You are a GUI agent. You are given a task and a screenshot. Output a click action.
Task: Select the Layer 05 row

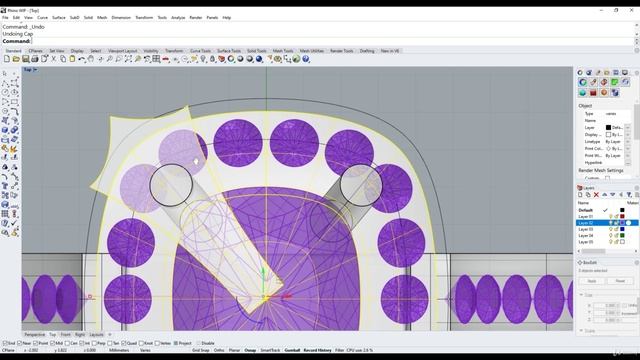tap(607, 242)
